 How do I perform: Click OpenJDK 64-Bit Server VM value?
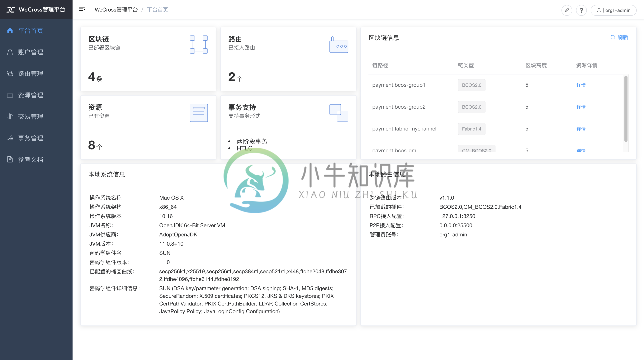click(x=192, y=225)
